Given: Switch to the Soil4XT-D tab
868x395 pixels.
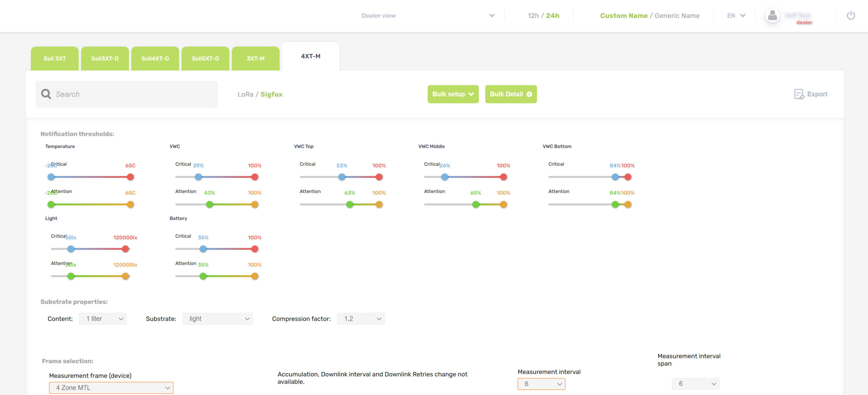Looking at the screenshot, I should [x=155, y=58].
